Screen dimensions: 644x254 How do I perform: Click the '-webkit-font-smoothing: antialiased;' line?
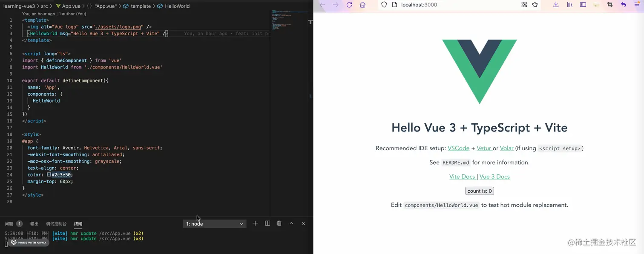coord(76,154)
